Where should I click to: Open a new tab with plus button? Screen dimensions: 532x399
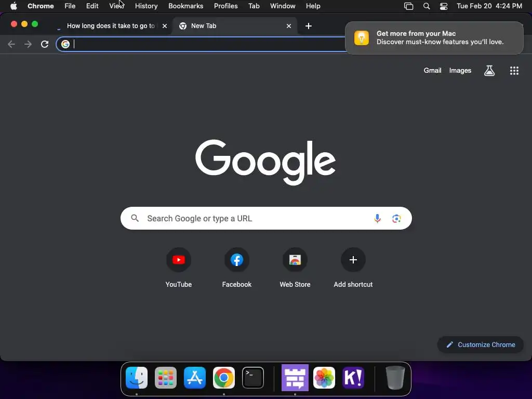coord(309,26)
